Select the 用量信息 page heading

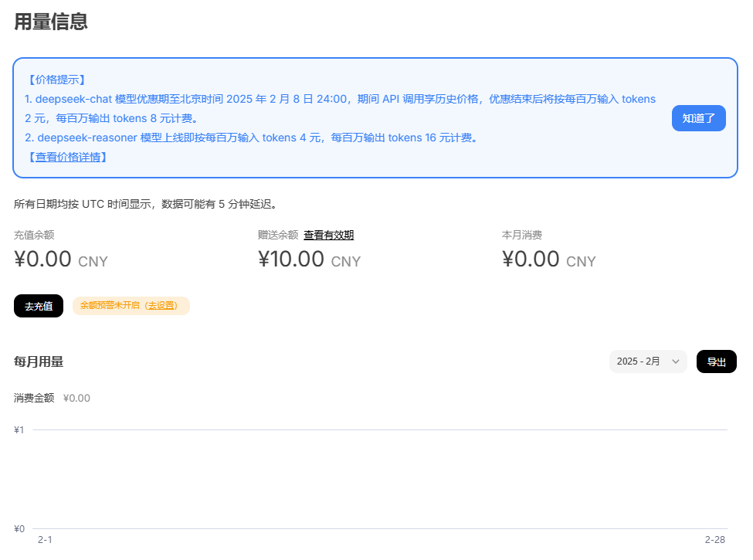[51, 22]
